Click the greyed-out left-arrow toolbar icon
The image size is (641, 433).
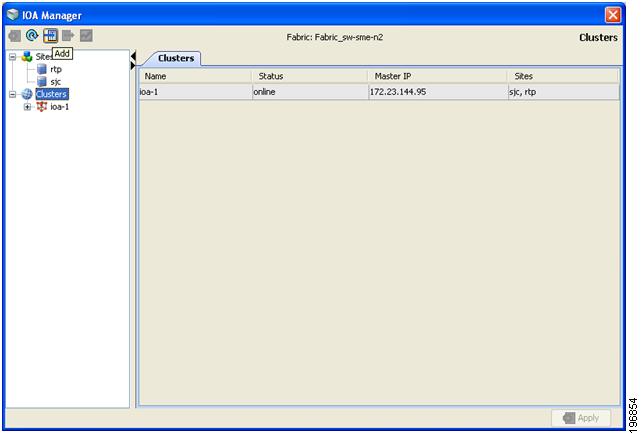14,36
